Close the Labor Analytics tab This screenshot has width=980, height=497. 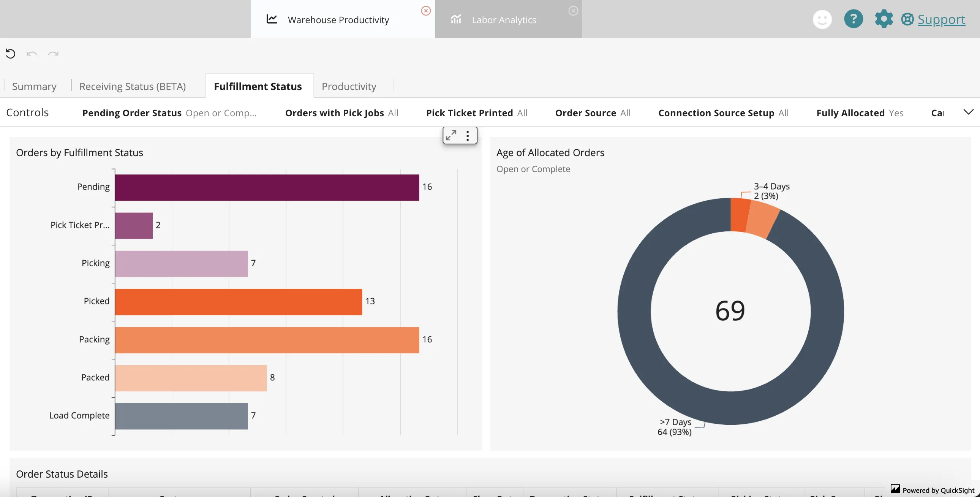(x=573, y=11)
